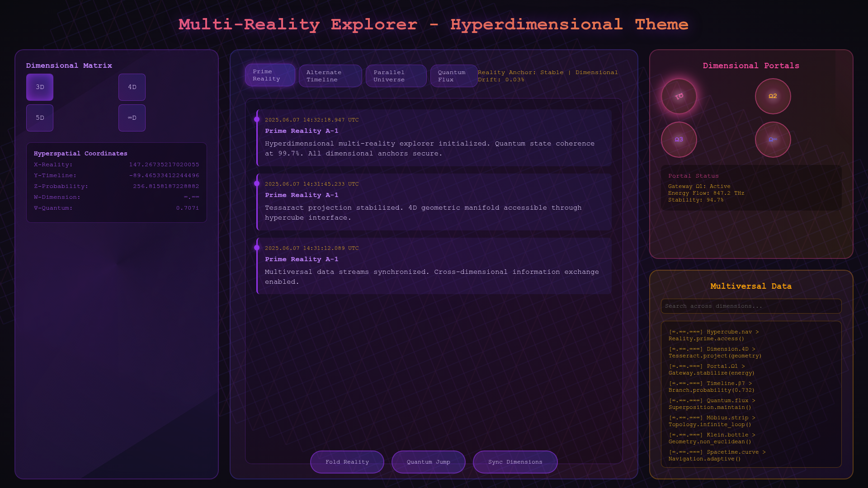
Task: Enable 5D dimension mode
Action: coord(40,118)
